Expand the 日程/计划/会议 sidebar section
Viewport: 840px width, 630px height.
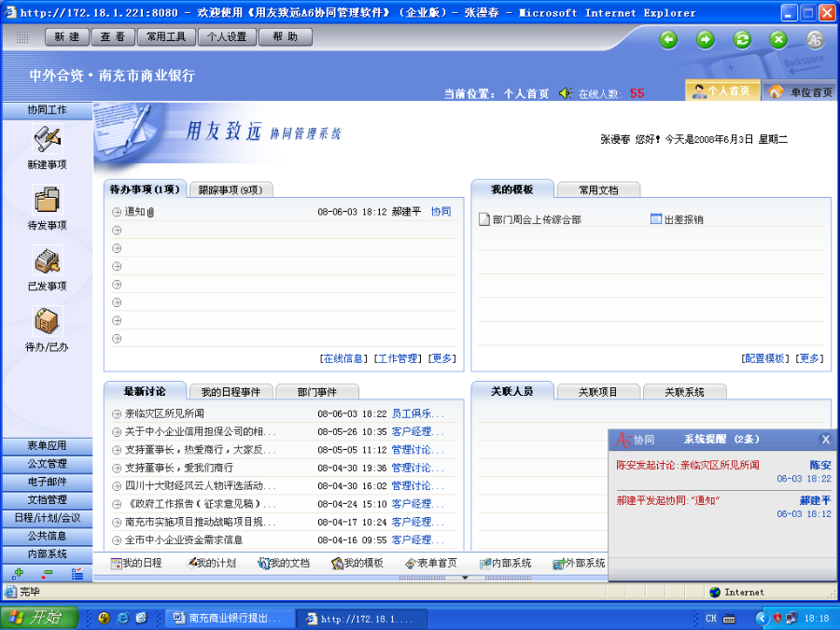coord(48,518)
